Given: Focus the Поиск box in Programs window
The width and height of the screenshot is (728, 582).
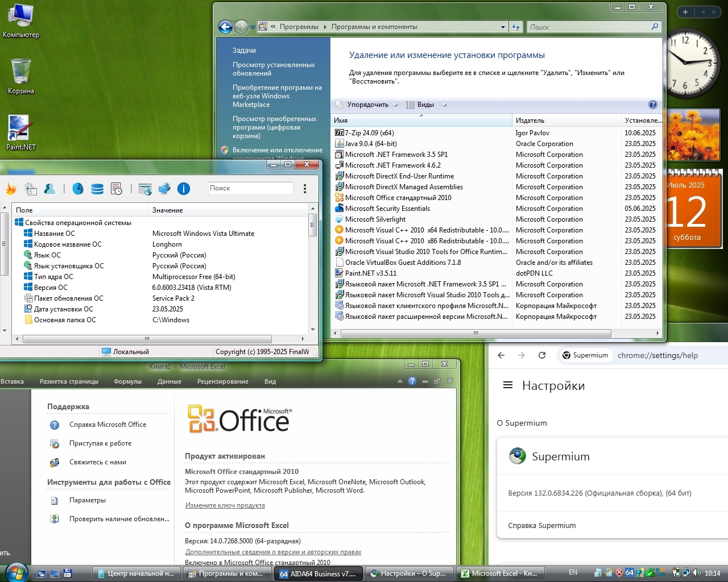Looking at the screenshot, I should point(588,27).
